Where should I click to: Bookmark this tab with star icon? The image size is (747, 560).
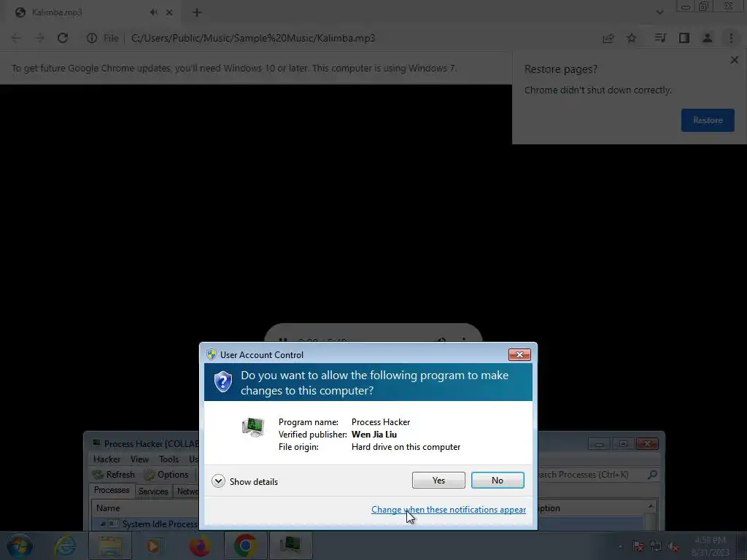point(632,38)
